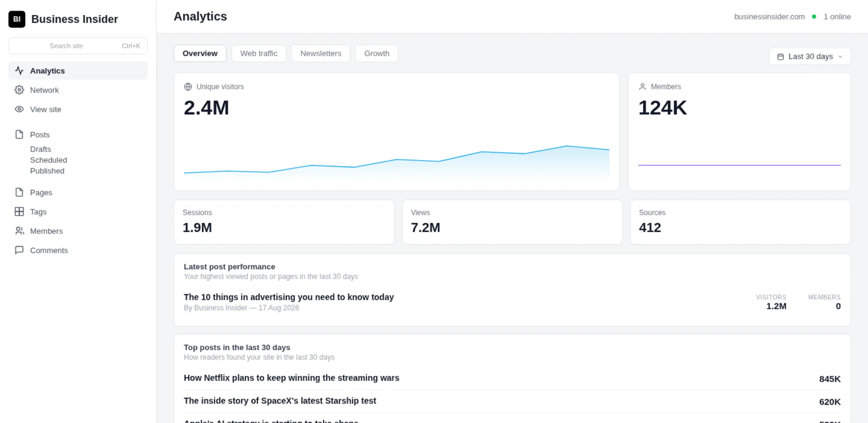Open Scheduled posts list
This screenshot has height=423, width=868.
[x=49, y=160]
